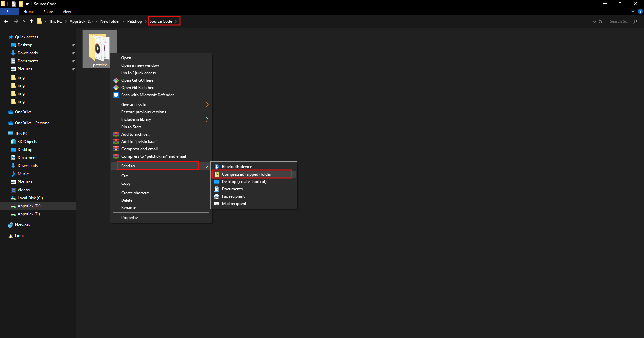
Task: Click the Up directory arrow icon
Action: [31, 21]
